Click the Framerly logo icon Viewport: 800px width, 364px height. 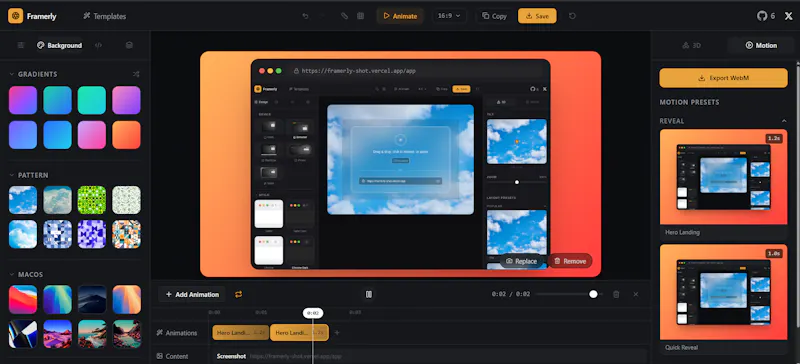point(16,16)
